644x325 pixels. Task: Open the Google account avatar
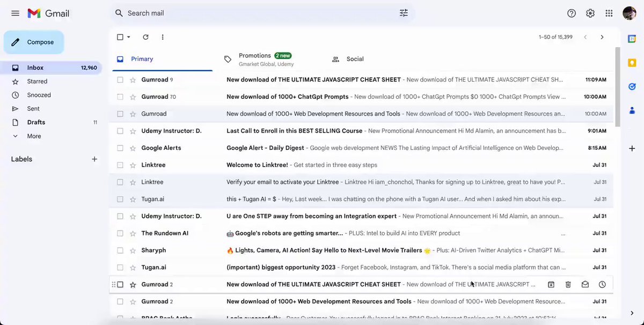(630, 13)
